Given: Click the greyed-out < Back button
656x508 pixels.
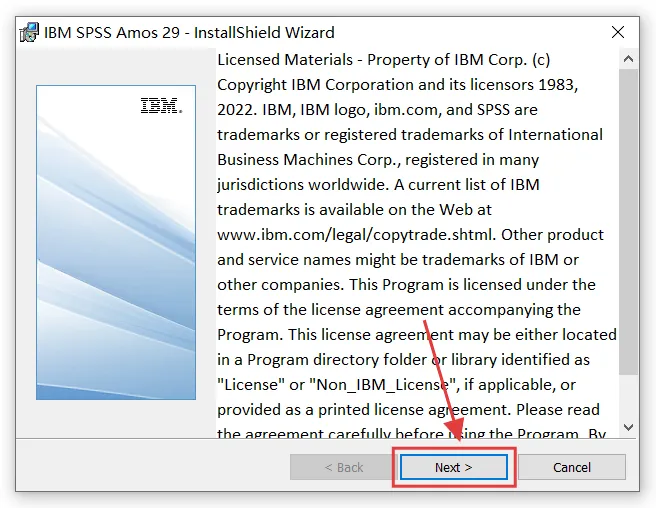Looking at the screenshot, I should pos(343,467).
